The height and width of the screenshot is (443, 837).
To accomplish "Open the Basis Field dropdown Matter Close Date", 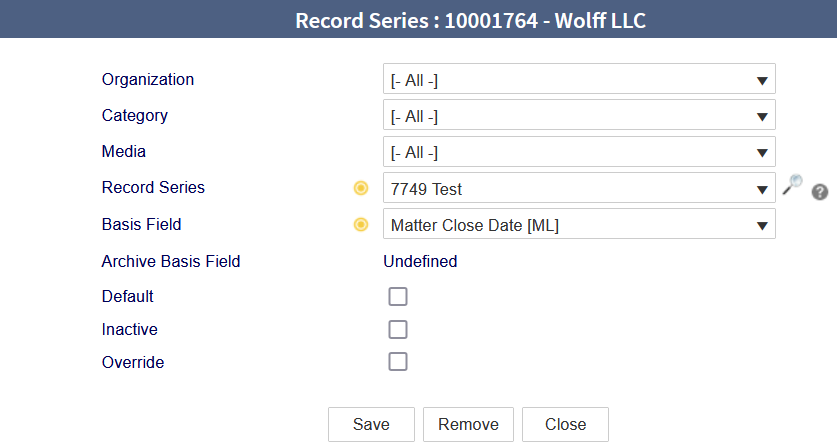I will (579, 224).
